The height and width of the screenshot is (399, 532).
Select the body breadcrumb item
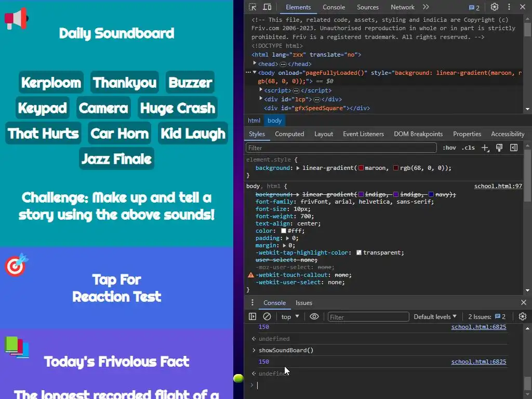[274, 121]
